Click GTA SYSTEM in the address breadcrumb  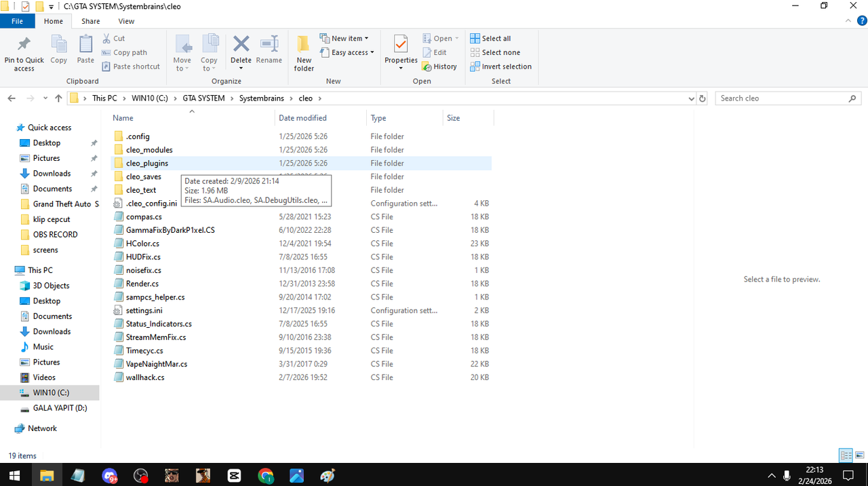[203, 98]
